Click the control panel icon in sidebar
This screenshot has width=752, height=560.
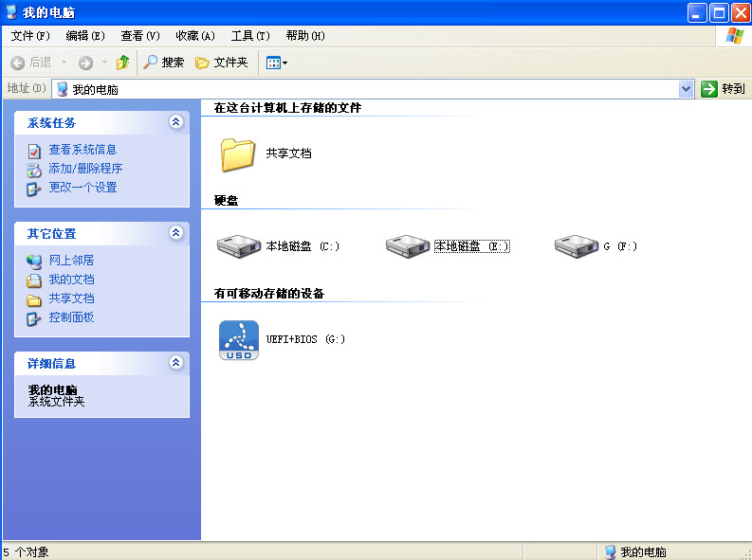pos(34,318)
